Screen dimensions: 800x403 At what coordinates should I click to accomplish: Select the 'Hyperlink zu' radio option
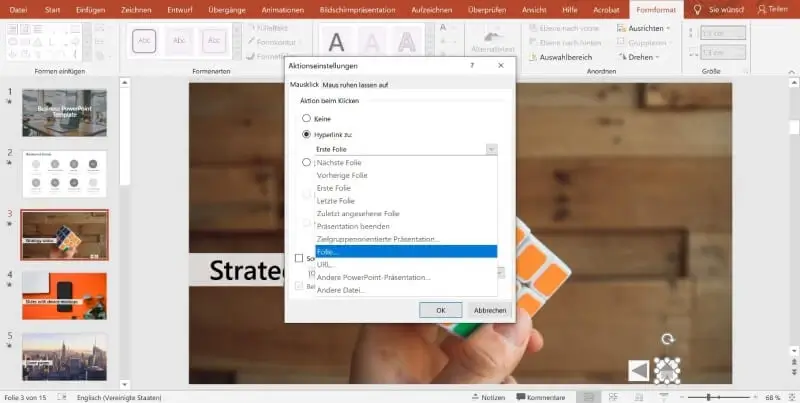click(x=307, y=133)
